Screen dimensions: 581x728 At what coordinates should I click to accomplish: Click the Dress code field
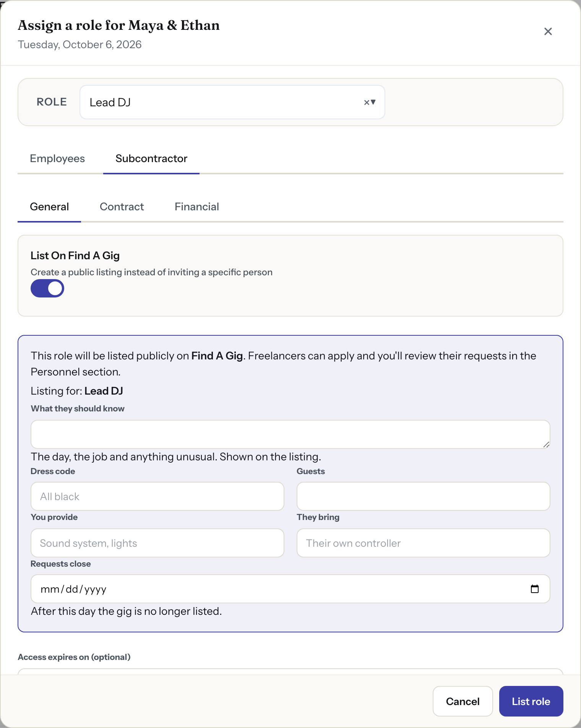click(157, 496)
